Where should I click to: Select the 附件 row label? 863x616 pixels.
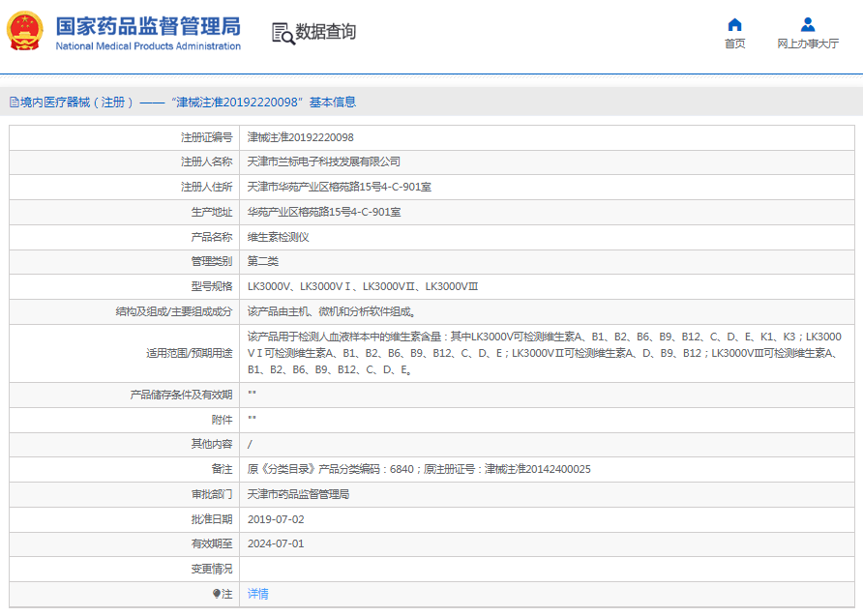pos(223,421)
